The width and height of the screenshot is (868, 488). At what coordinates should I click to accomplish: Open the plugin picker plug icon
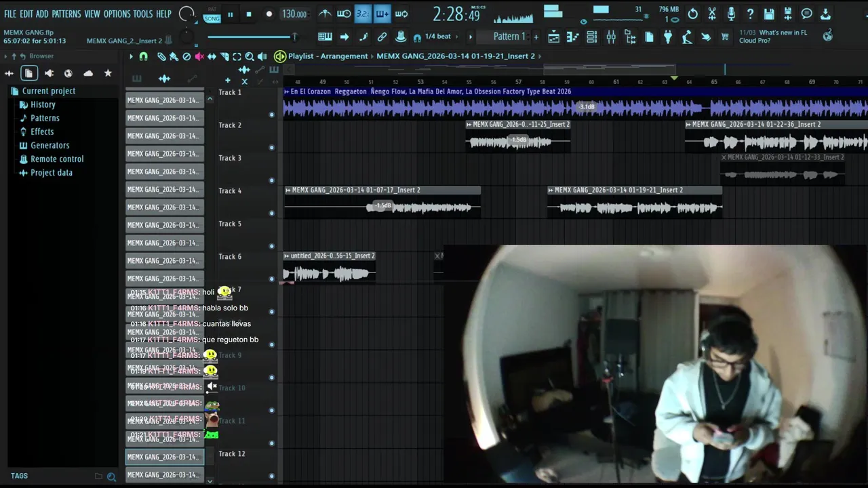tap(667, 37)
